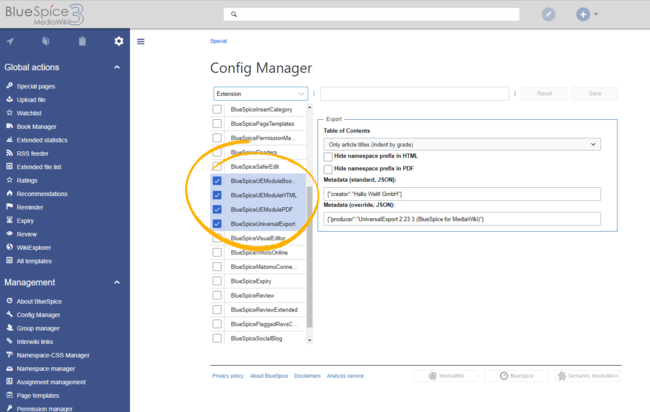Enable Hide namespace prefix in PDF
Image resolution: width=650 pixels, height=412 pixels.
pos(328,169)
